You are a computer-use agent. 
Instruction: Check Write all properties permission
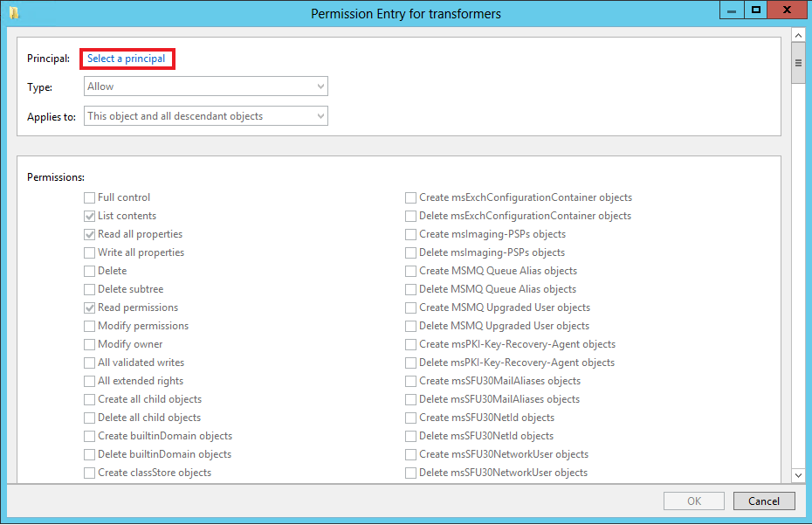click(x=90, y=253)
